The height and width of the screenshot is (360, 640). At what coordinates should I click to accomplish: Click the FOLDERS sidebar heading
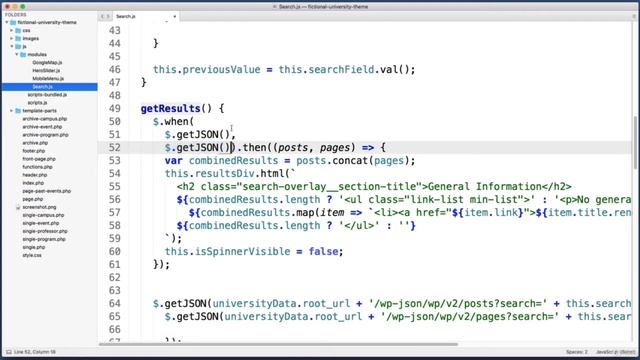point(16,15)
